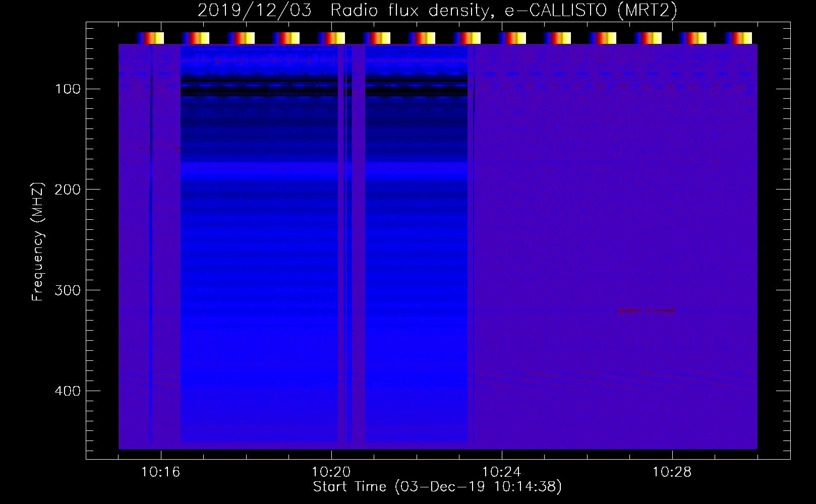Select the 100 frequency tick label
The height and width of the screenshot is (504, 816).
click(x=68, y=89)
